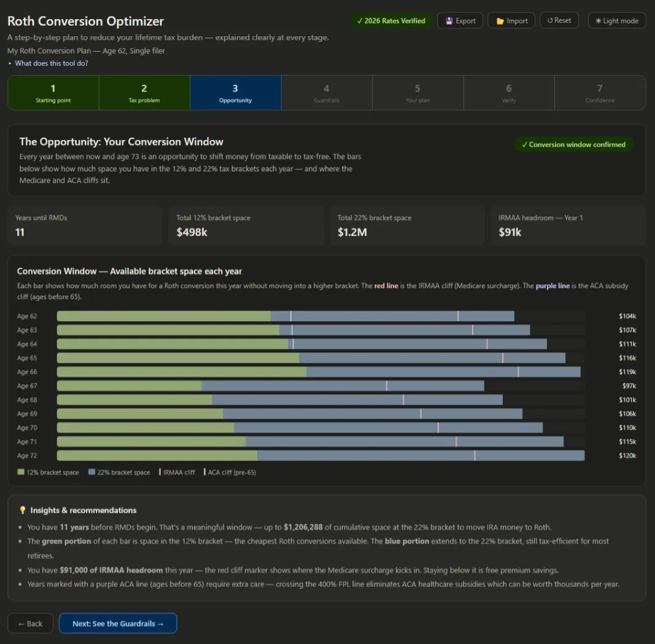Click the Age 69 row label
The image size is (655, 644).
27,413
